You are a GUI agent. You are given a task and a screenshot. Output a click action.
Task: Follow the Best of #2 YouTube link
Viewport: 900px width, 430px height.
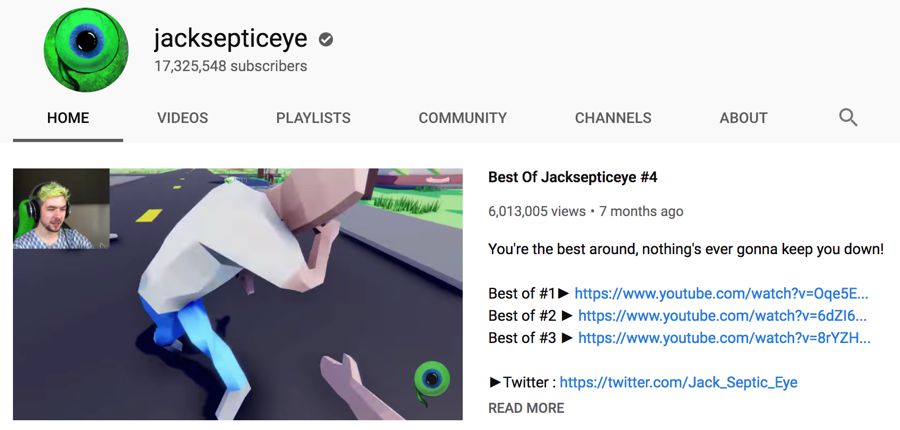point(723,316)
